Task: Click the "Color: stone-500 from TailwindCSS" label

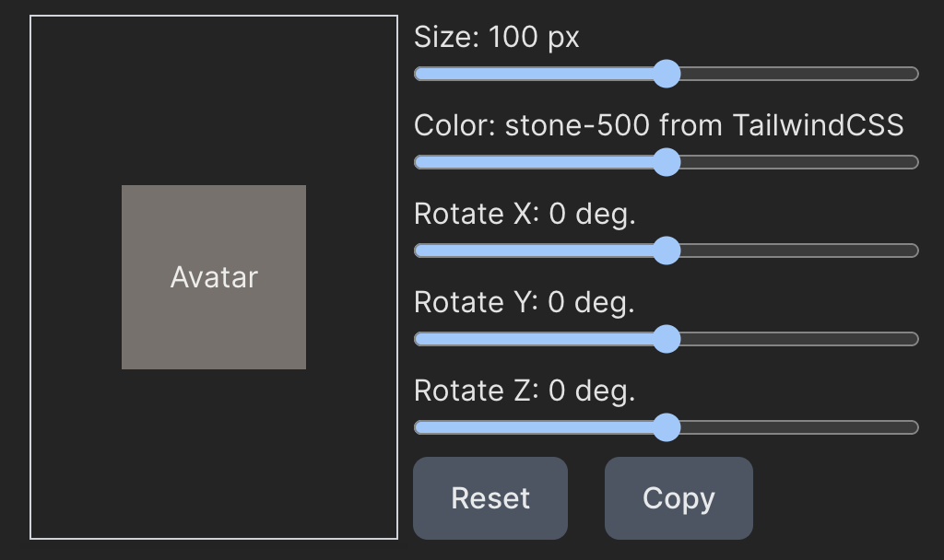Action: coord(658,125)
